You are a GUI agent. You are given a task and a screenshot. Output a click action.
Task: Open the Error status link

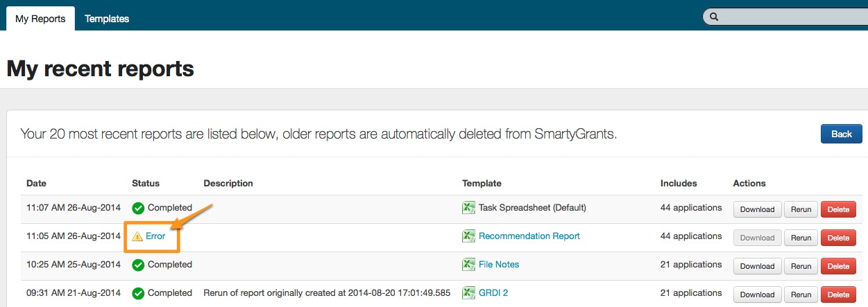tap(155, 236)
